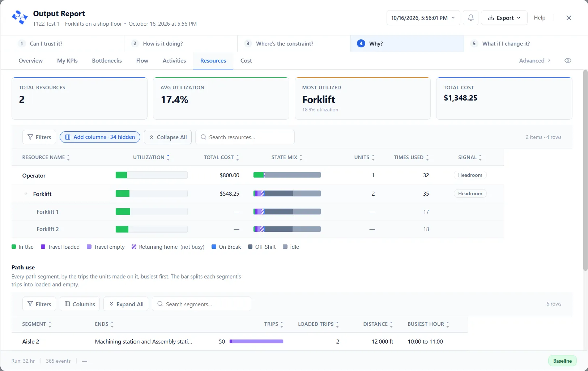Click the In Use green legend swatch
Viewport: 588px width, 371px height.
pos(14,247)
